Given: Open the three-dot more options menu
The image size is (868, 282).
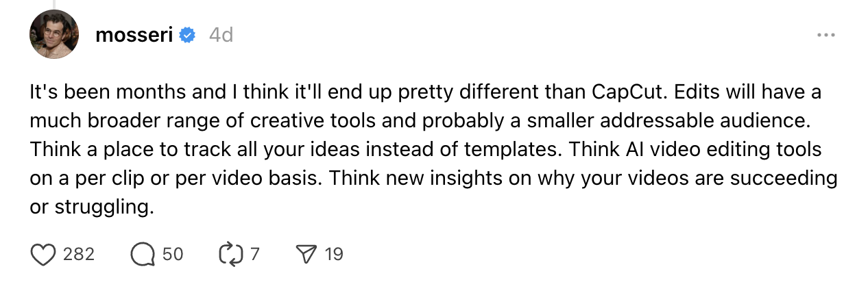Looking at the screenshot, I should pyautogui.click(x=826, y=35).
